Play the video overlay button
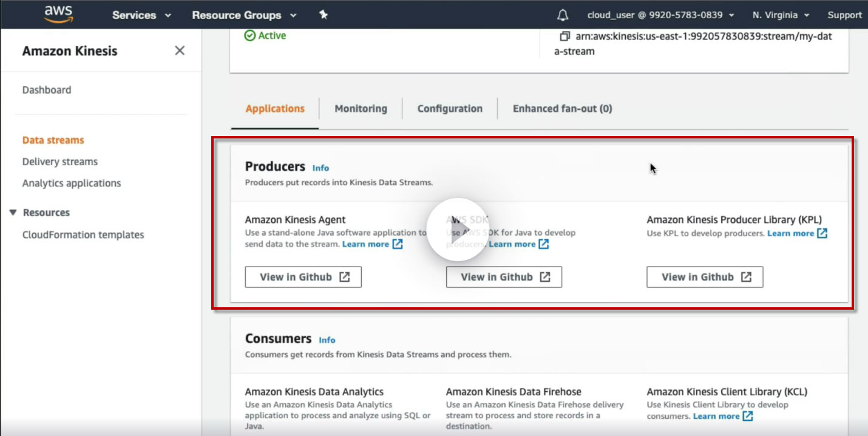868x436 pixels. pos(457,229)
